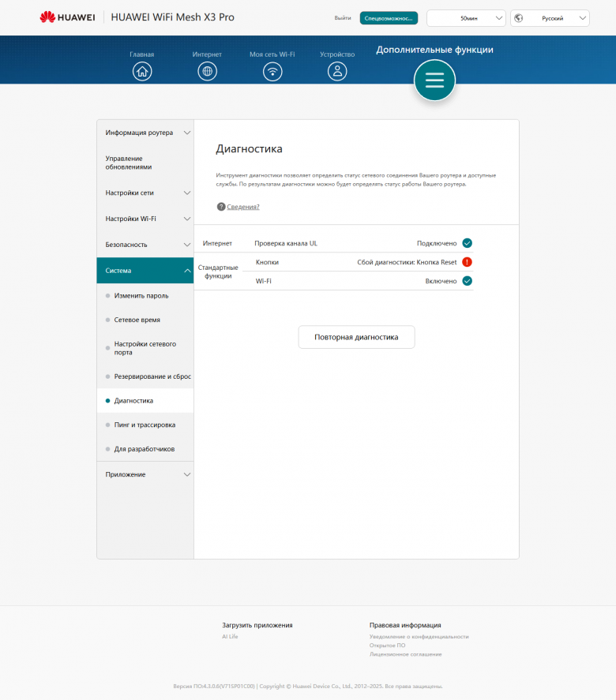Image resolution: width=616 pixels, height=700 pixels.
Task: Expand Настройки Wi-Fi section
Action: tap(145, 219)
